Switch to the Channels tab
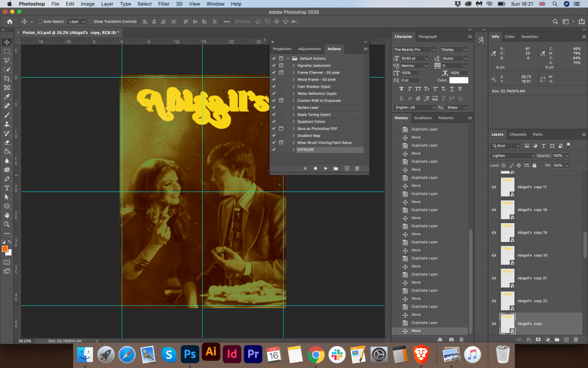588x368 pixels. [518, 135]
